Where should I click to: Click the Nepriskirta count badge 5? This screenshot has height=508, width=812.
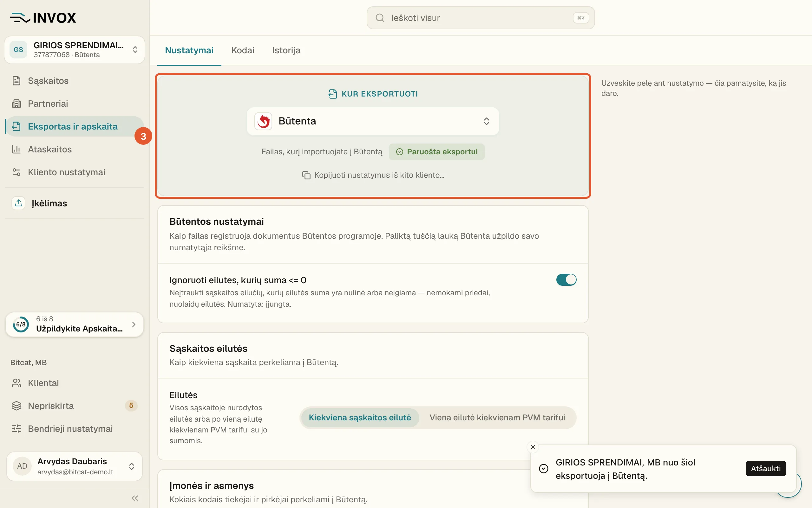click(x=131, y=405)
